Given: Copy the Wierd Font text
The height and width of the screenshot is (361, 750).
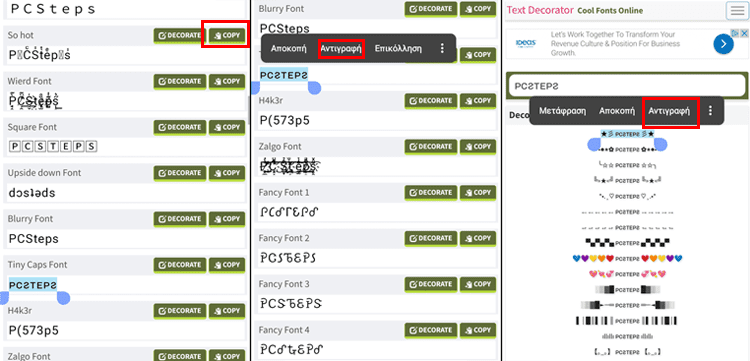Looking at the screenshot, I should pyautogui.click(x=227, y=82).
